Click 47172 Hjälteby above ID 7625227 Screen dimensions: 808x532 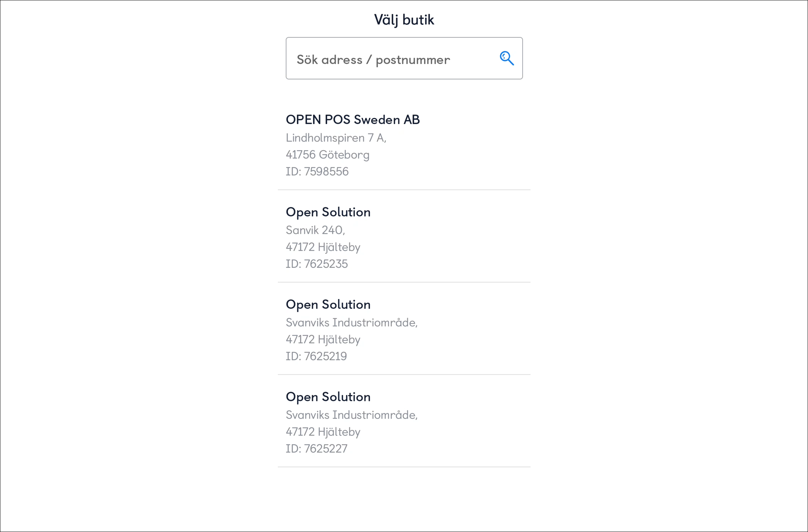[323, 432]
